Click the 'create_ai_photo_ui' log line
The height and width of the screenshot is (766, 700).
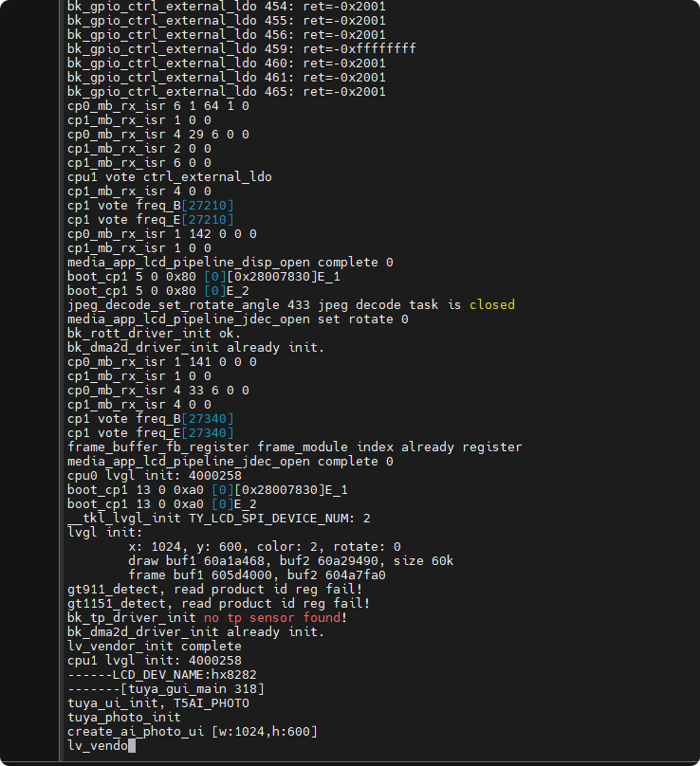tap(192, 731)
